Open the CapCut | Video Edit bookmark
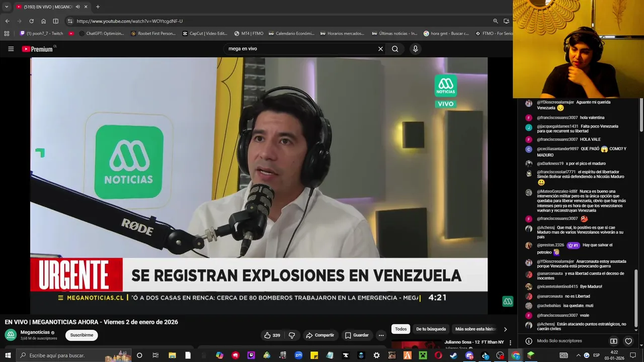 tap(205, 34)
